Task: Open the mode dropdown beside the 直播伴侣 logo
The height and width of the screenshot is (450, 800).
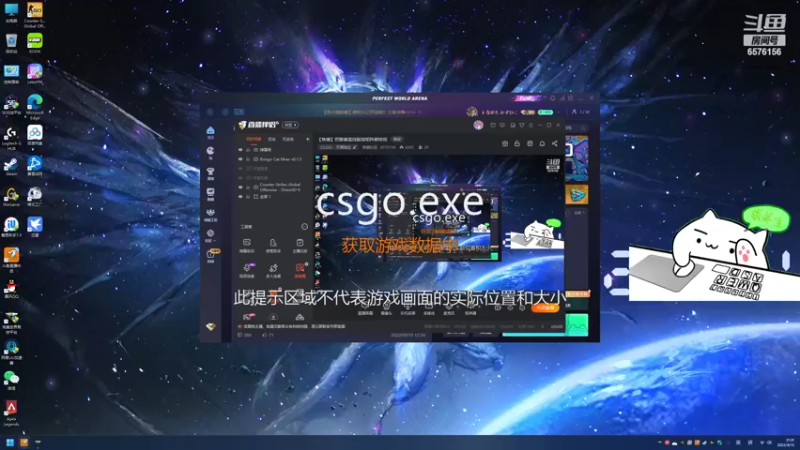Action: pos(290,125)
